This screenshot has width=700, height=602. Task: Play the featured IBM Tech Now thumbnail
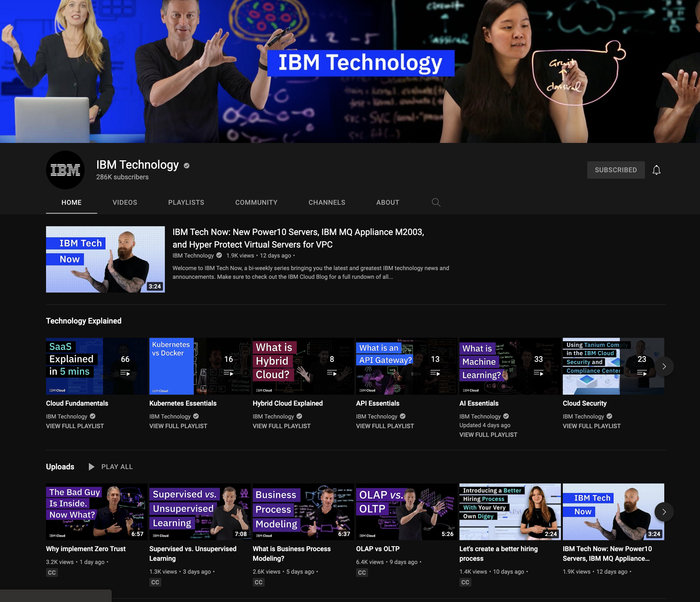point(105,259)
